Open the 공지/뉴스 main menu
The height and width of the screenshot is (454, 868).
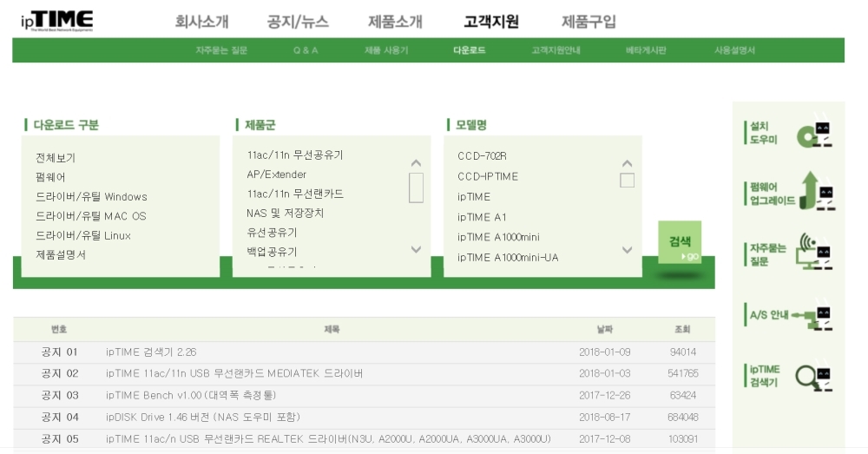(x=298, y=22)
